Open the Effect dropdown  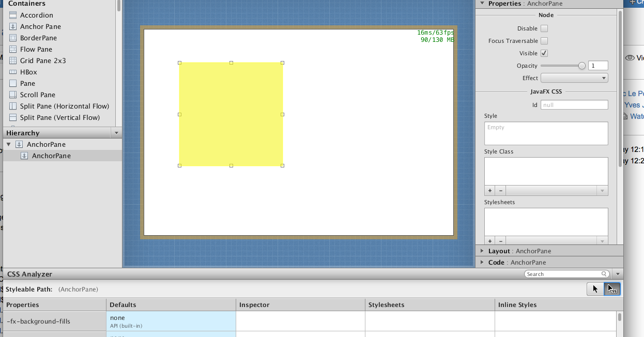coord(574,78)
